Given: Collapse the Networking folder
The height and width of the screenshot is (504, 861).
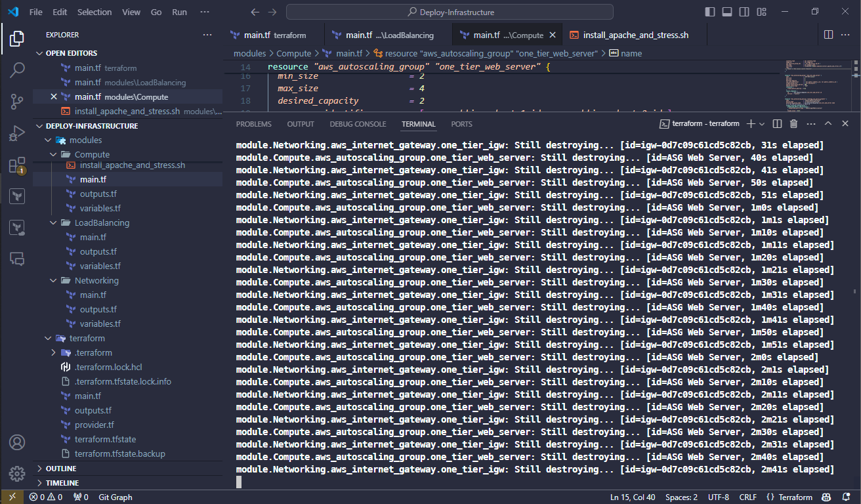Looking at the screenshot, I should tap(128, 280).
